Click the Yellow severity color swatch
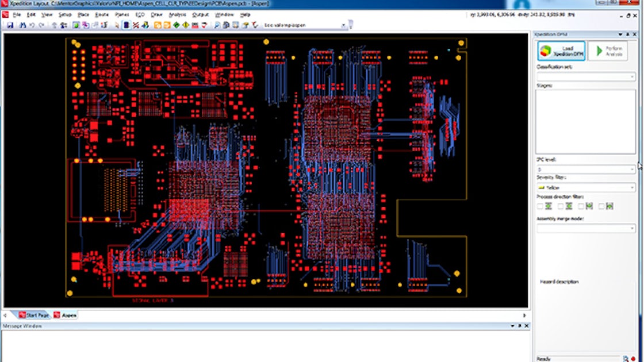644x362 pixels. [x=542, y=187]
